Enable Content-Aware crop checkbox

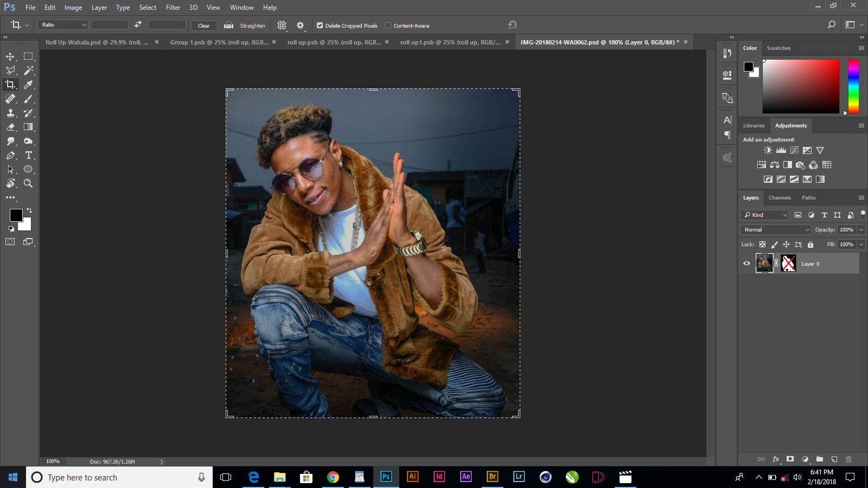388,25
